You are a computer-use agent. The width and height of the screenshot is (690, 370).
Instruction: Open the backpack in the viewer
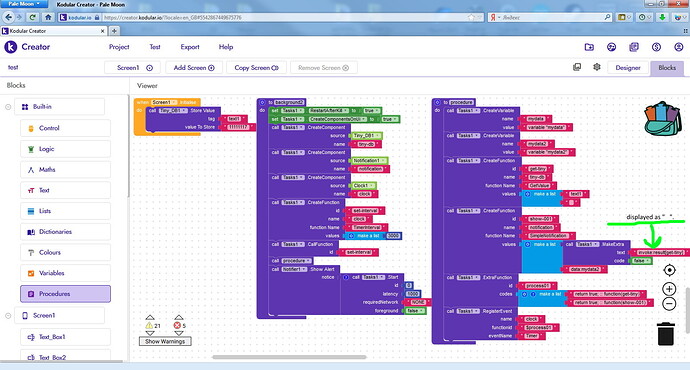tap(663, 118)
